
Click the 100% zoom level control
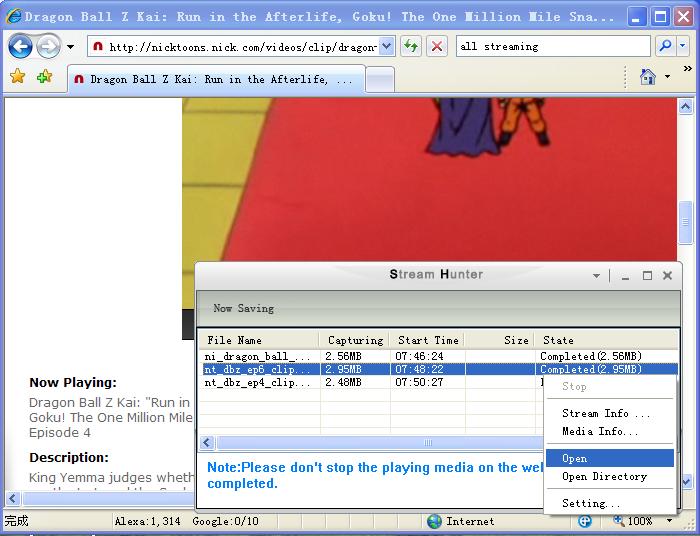tap(633, 521)
